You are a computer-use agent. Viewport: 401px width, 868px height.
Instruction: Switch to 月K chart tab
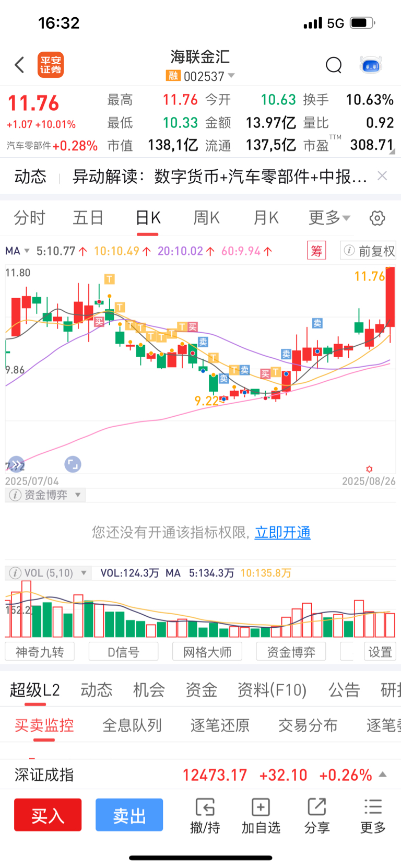[266, 218]
